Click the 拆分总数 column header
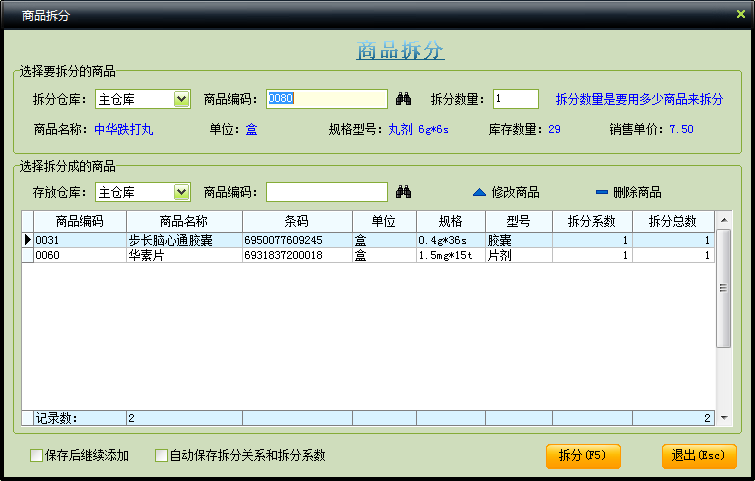Viewport: 755px width, 481px height. coord(673,221)
